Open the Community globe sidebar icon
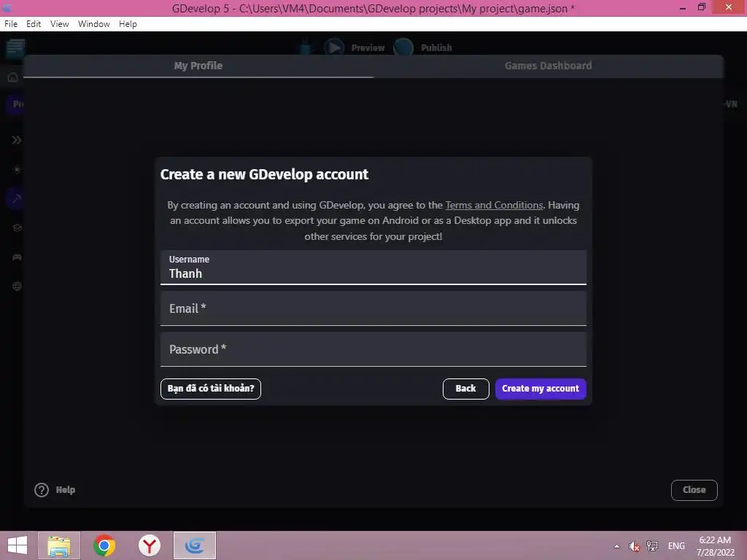The width and height of the screenshot is (747, 560). pyautogui.click(x=18, y=286)
